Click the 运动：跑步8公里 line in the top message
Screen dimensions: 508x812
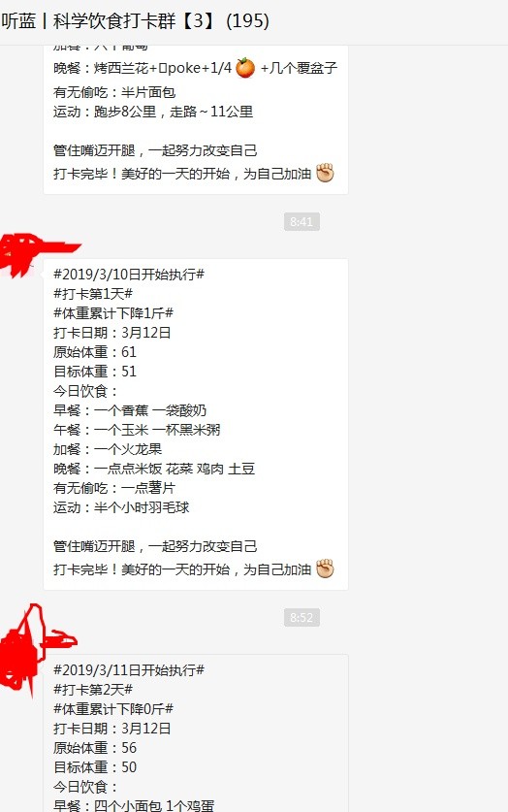pyautogui.click(x=153, y=112)
